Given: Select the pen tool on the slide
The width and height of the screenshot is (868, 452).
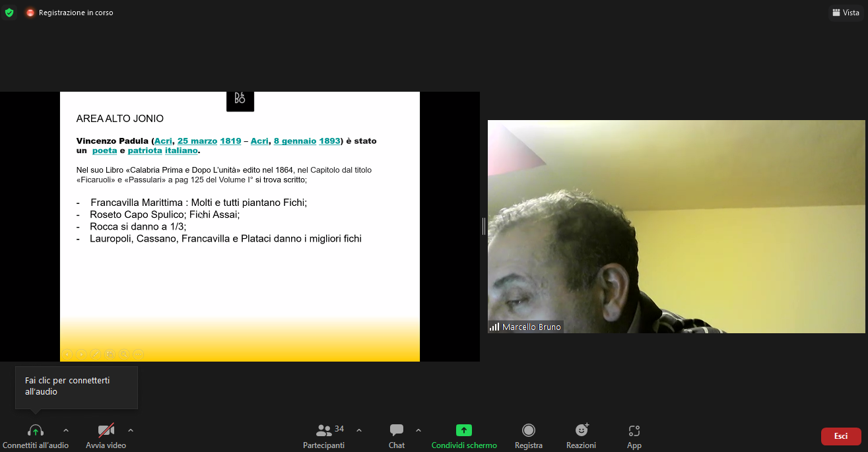Looking at the screenshot, I should 95,354.
